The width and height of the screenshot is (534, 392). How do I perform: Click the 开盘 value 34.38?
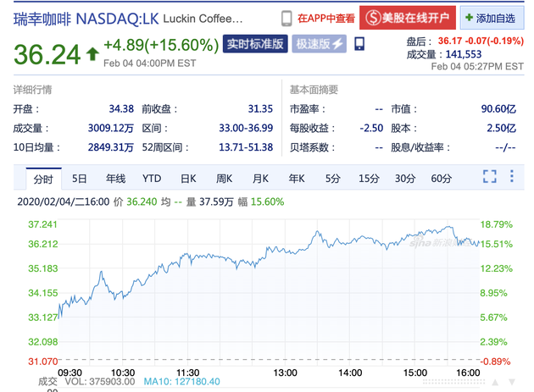point(121,109)
